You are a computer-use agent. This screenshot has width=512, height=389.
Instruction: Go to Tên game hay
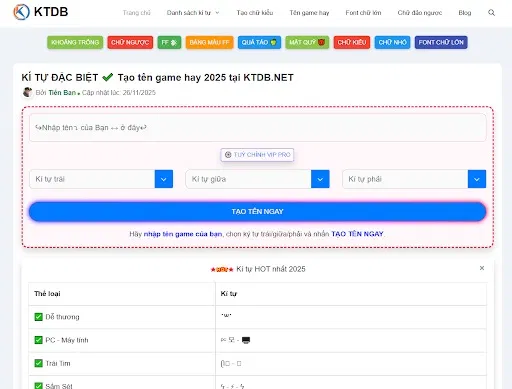pos(309,13)
